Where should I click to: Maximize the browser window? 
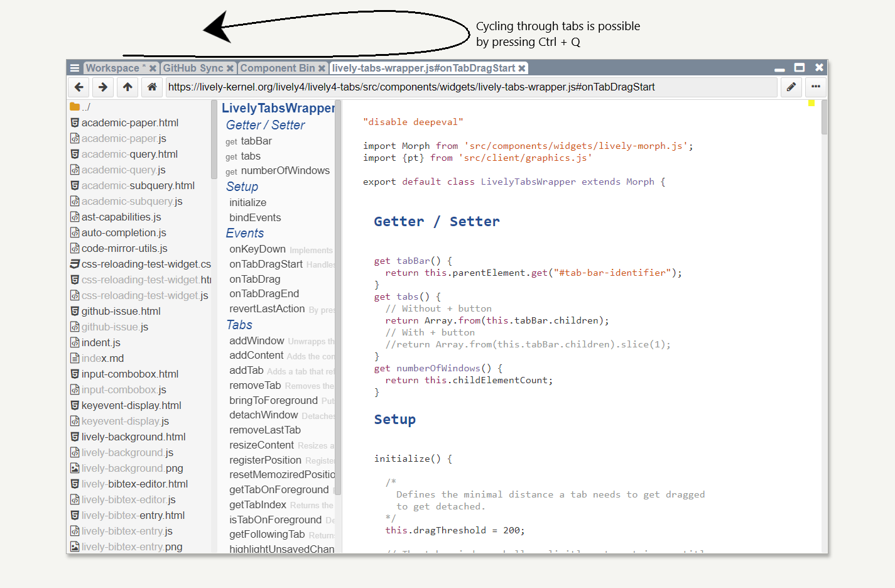click(800, 68)
